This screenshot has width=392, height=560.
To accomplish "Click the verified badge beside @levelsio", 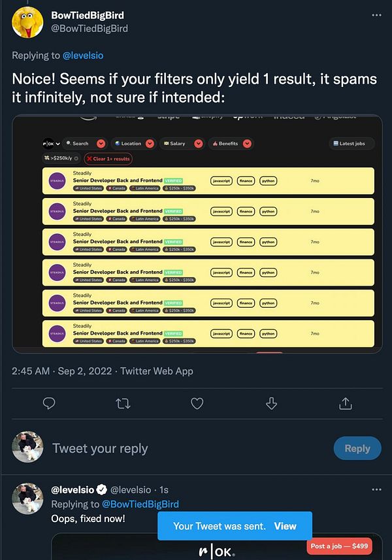I will 101,489.
